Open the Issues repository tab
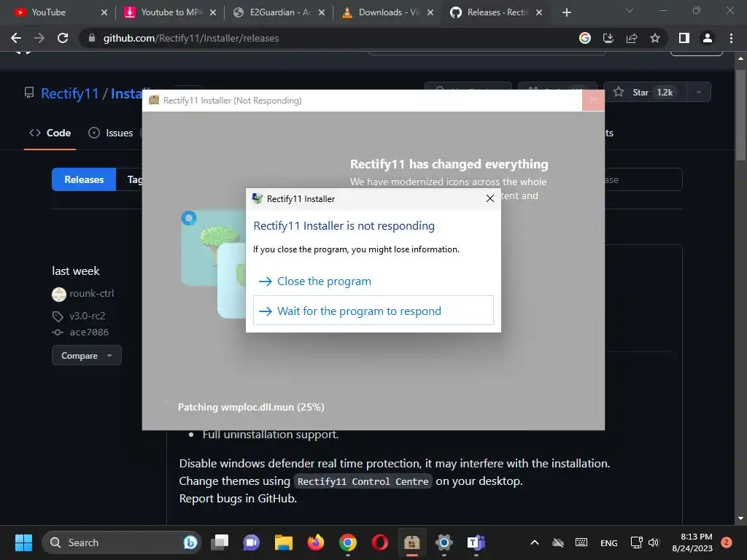The image size is (747, 560). pos(111,133)
